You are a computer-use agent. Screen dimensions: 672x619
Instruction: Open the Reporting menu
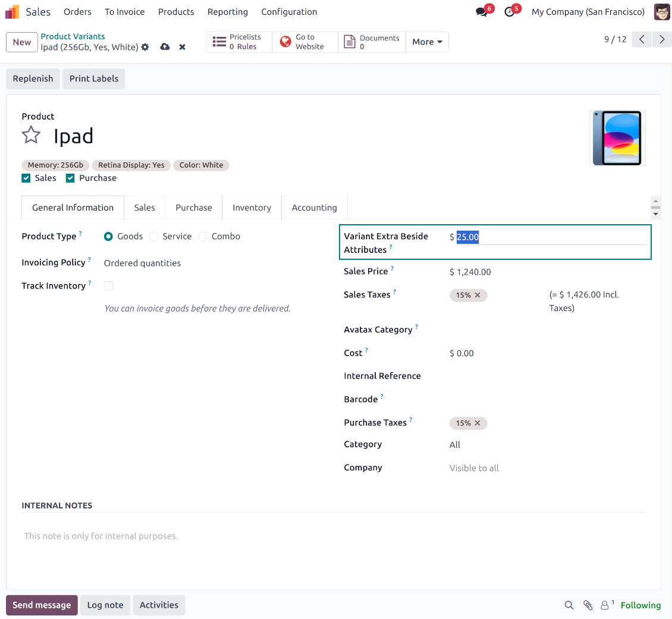point(228,12)
